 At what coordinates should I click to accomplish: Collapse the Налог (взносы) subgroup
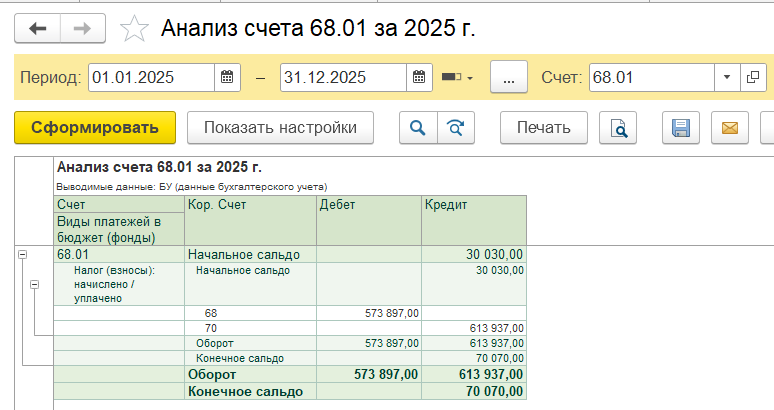point(35,285)
